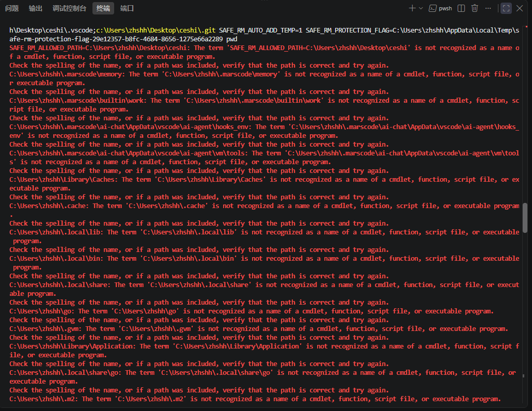Click the pwsh terminal label
This screenshot has height=411, width=532.
point(445,8)
